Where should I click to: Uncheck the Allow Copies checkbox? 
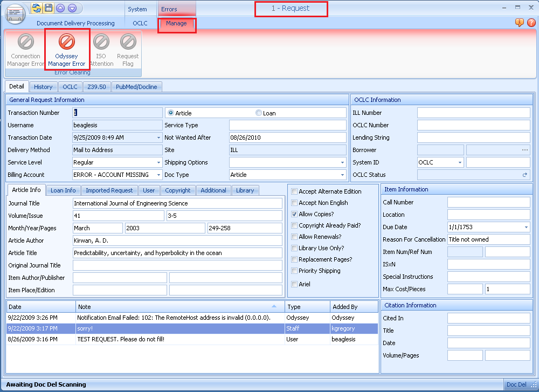coord(294,214)
